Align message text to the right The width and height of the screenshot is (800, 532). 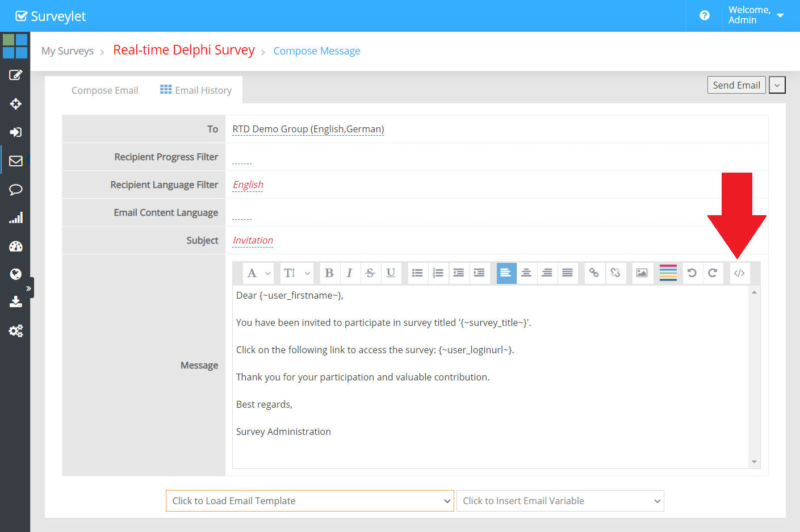tap(547, 273)
